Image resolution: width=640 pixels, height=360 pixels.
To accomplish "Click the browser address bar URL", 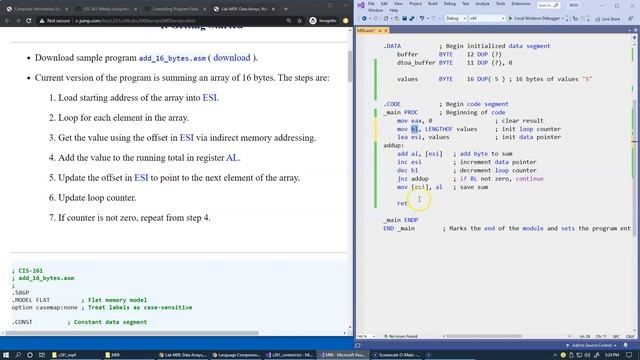I will point(135,20).
